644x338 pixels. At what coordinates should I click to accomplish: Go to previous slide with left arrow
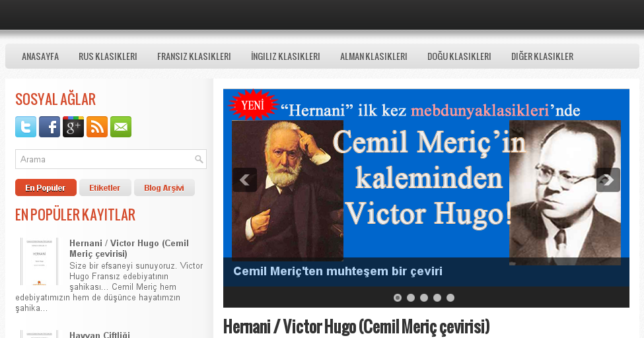coord(245,180)
